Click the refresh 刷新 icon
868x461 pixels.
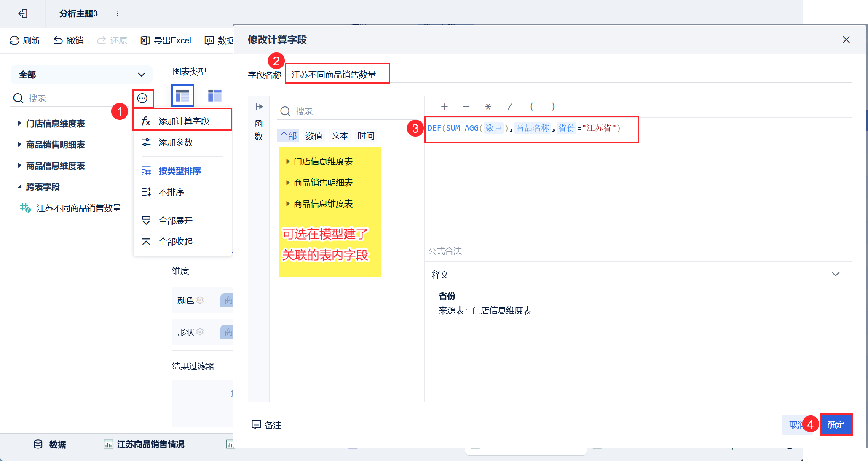(14, 40)
